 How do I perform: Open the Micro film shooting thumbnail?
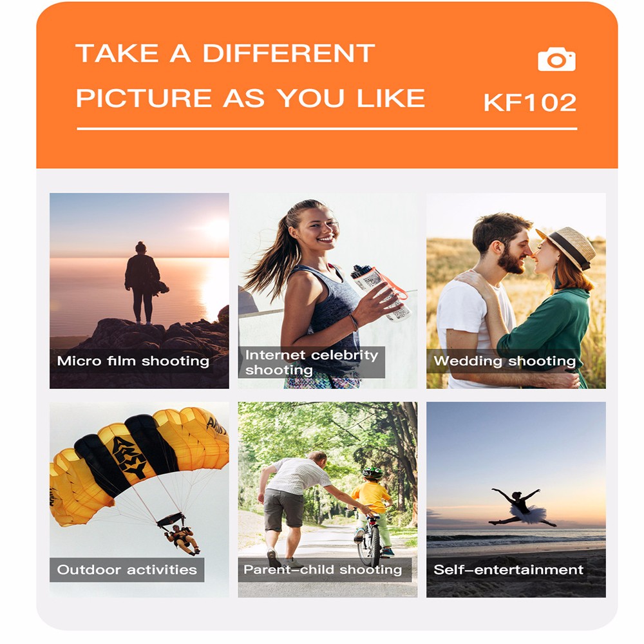[139, 291]
